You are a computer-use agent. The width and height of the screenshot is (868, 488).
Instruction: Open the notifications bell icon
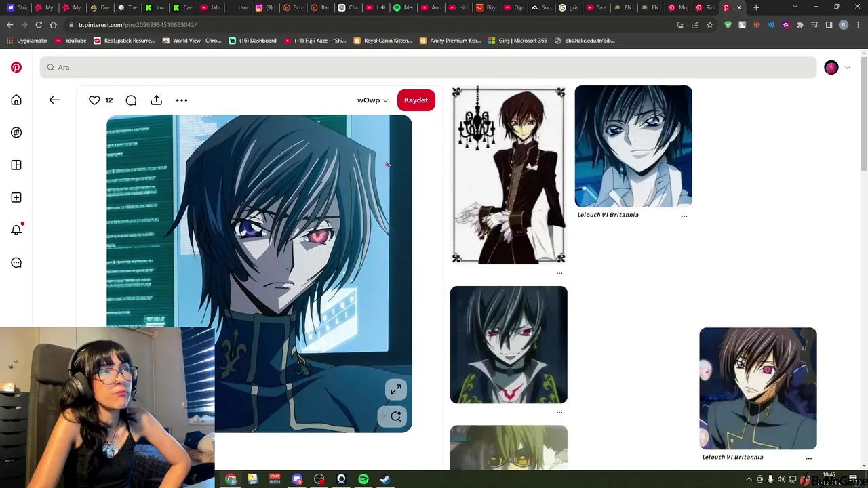pyautogui.click(x=16, y=230)
